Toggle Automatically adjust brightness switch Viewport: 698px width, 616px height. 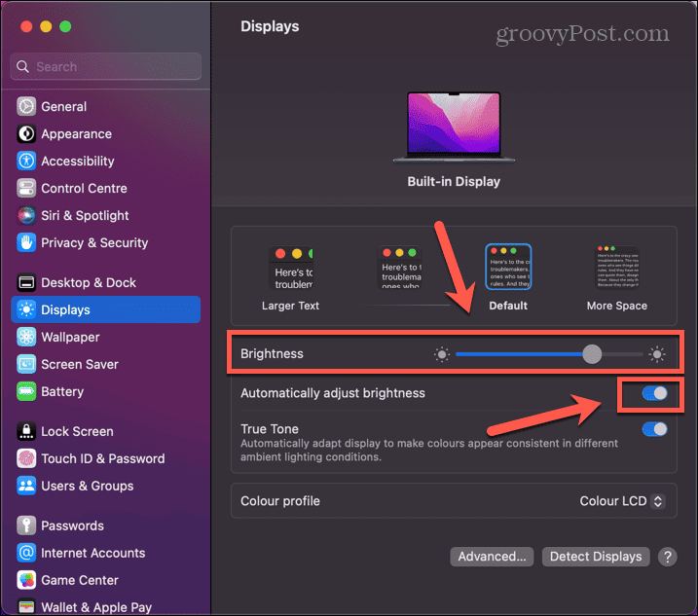(654, 393)
